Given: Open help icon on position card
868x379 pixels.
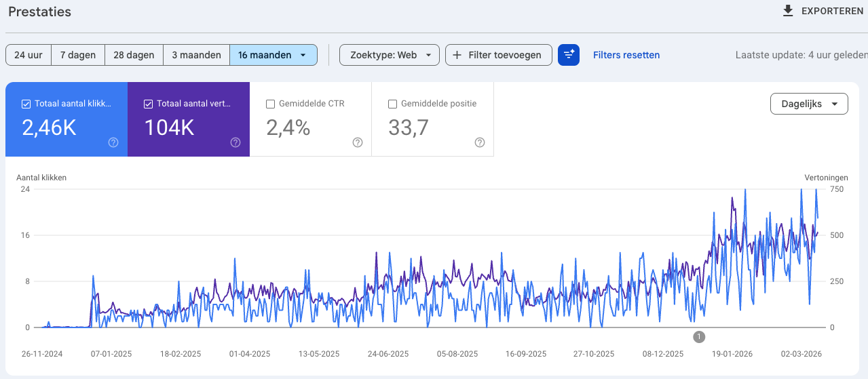Looking at the screenshot, I should click(x=480, y=142).
